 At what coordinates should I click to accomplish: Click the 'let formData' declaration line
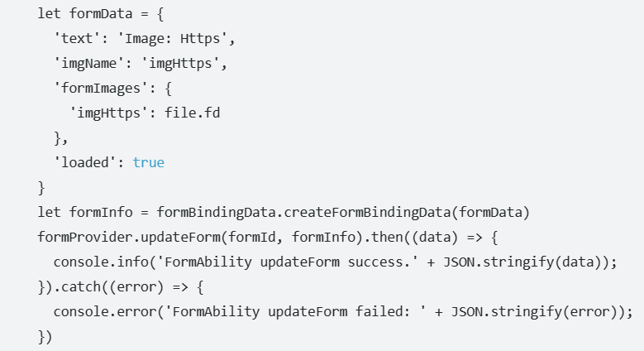[x=101, y=13]
